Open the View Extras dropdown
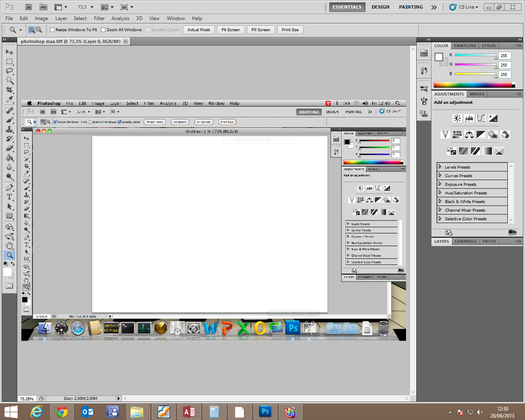Image resolution: width=525 pixels, height=420 pixels. point(60,7)
